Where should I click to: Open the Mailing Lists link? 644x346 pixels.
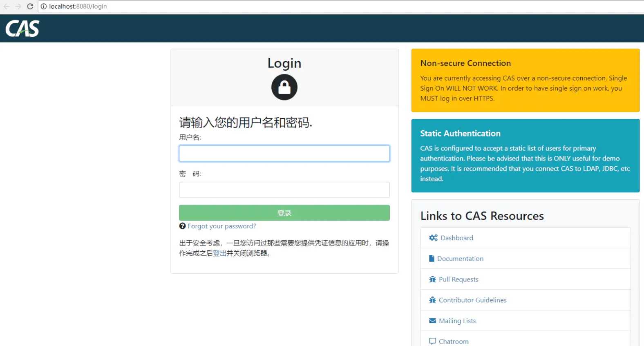[457, 321]
